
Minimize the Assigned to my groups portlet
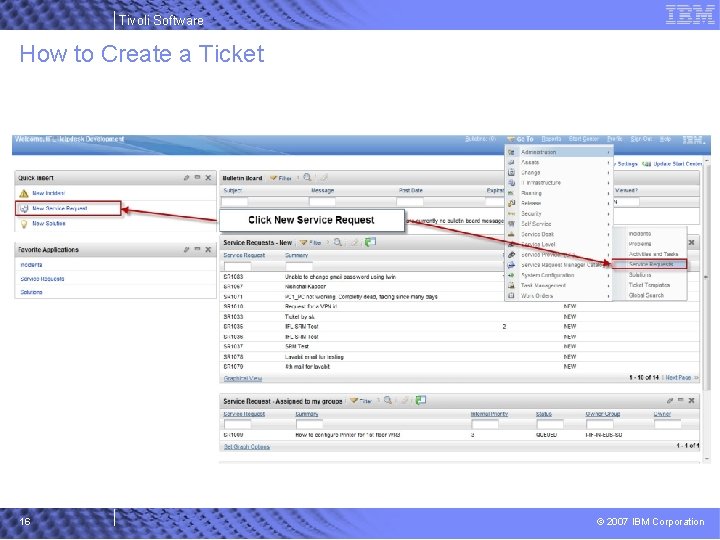point(681,400)
